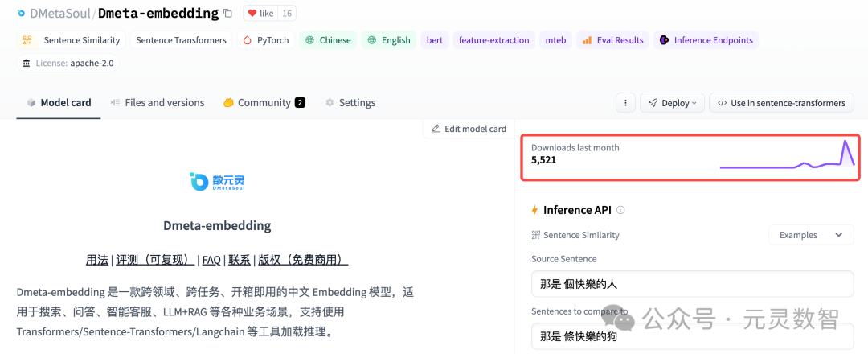Image resolution: width=868 pixels, height=354 pixels.
Task: Open the 用法 link
Action: tap(97, 260)
